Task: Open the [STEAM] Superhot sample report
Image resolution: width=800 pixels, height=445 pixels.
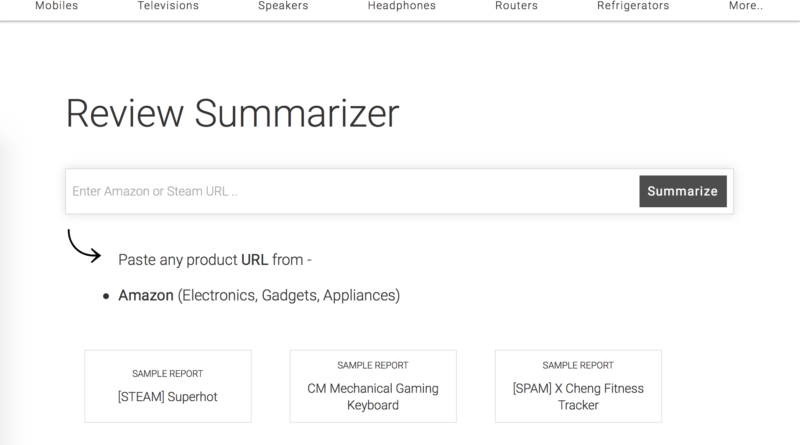Action: [168, 386]
